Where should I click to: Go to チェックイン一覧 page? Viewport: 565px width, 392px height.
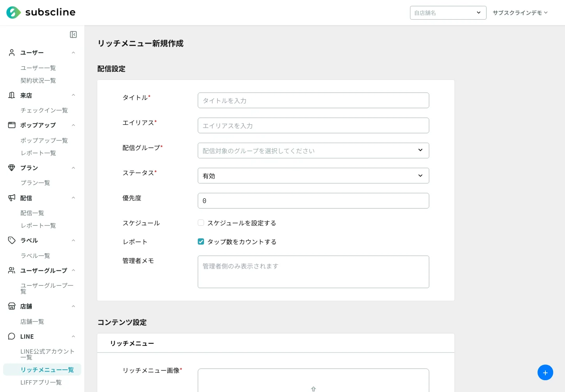(44, 110)
